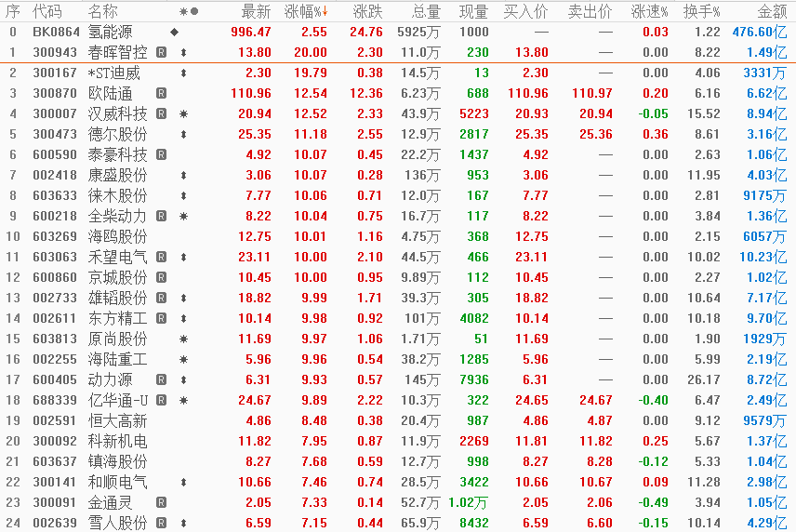Sort by the 总量 column header
Viewport: 796px width, 532px height.
coord(427,11)
